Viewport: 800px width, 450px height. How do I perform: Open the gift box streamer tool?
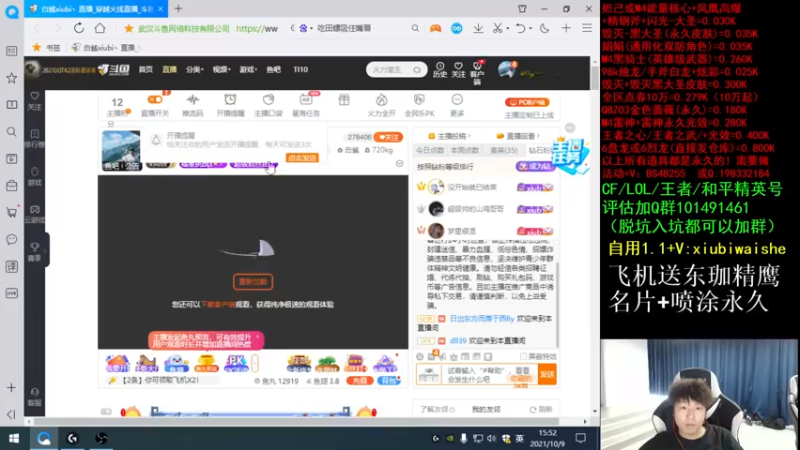click(x=344, y=100)
